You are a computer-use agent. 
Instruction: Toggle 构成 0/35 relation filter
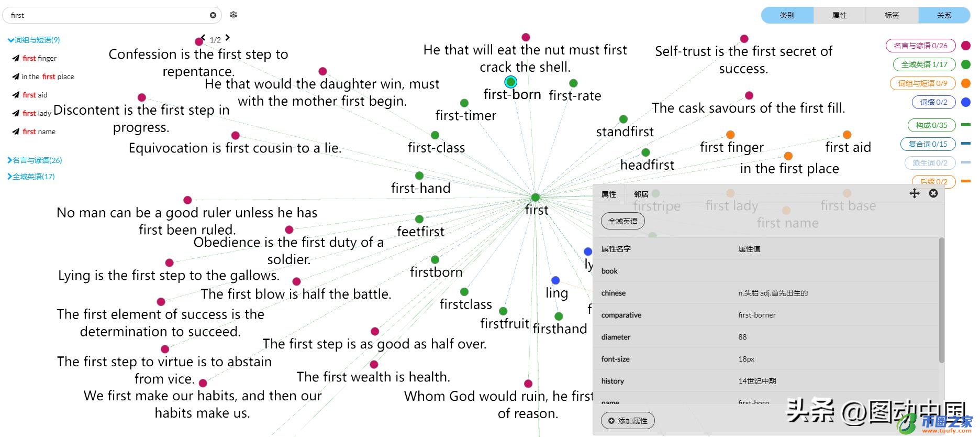pyautogui.click(x=931, y=125)
